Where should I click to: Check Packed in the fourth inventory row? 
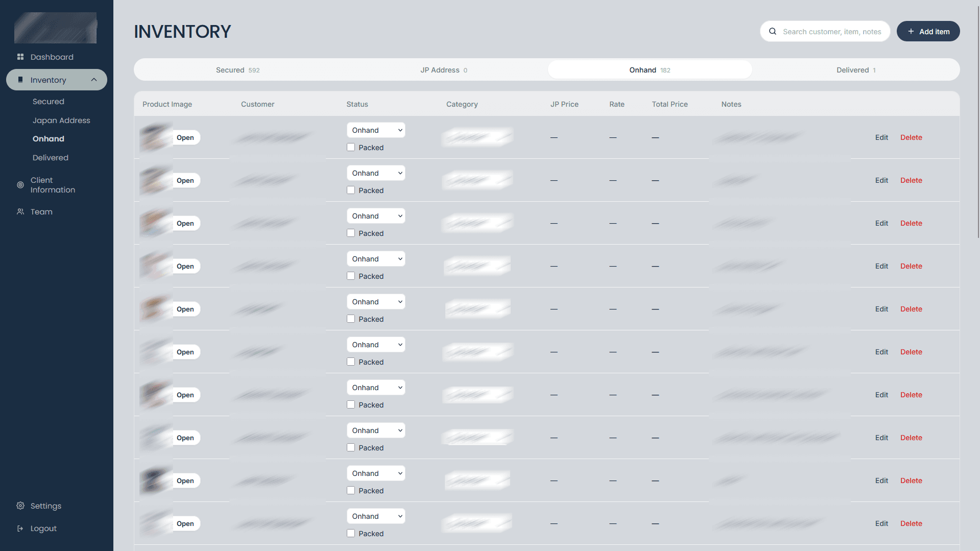point(351,276)
